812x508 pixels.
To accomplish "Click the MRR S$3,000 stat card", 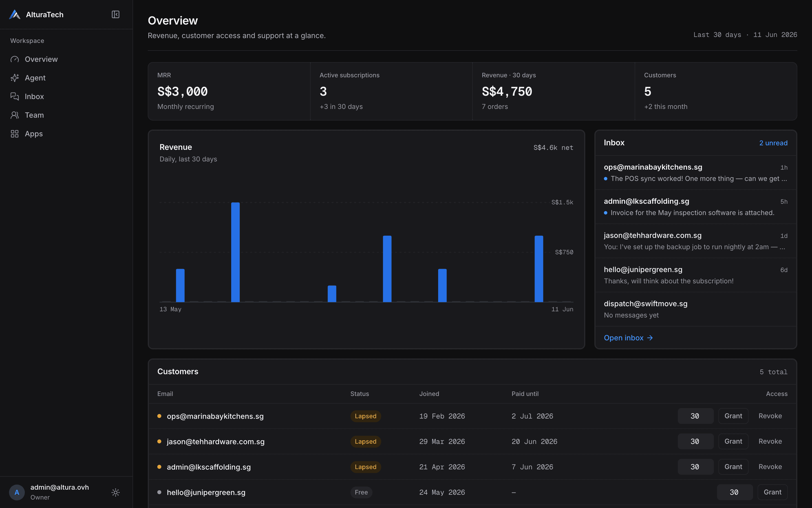I will (x=229, y=91).
